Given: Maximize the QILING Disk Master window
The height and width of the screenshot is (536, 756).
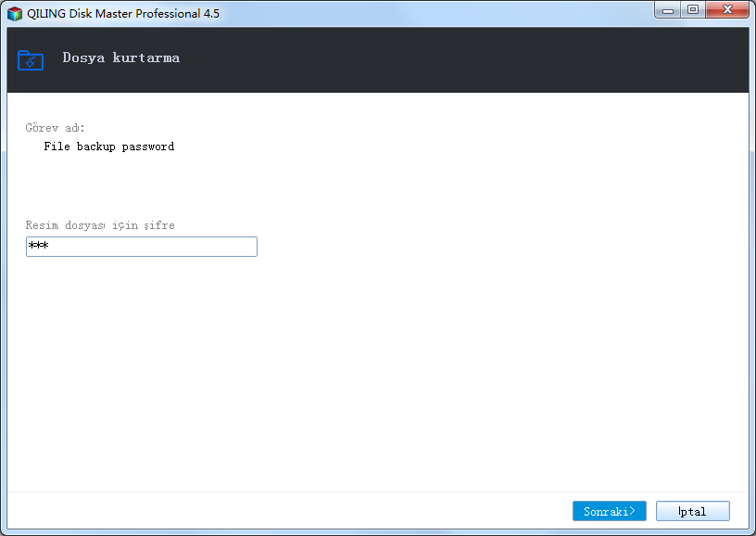Looking at the screenshot, I should (x=693, y=10).
